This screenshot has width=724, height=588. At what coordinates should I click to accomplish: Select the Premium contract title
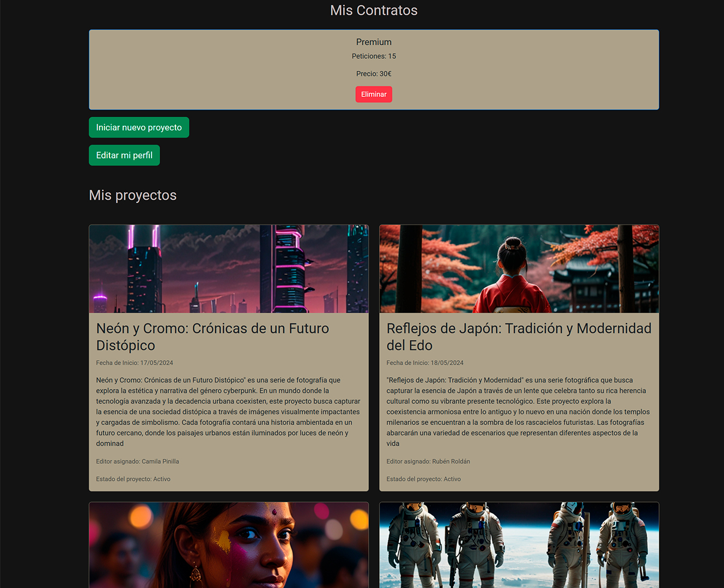[374, 42]
